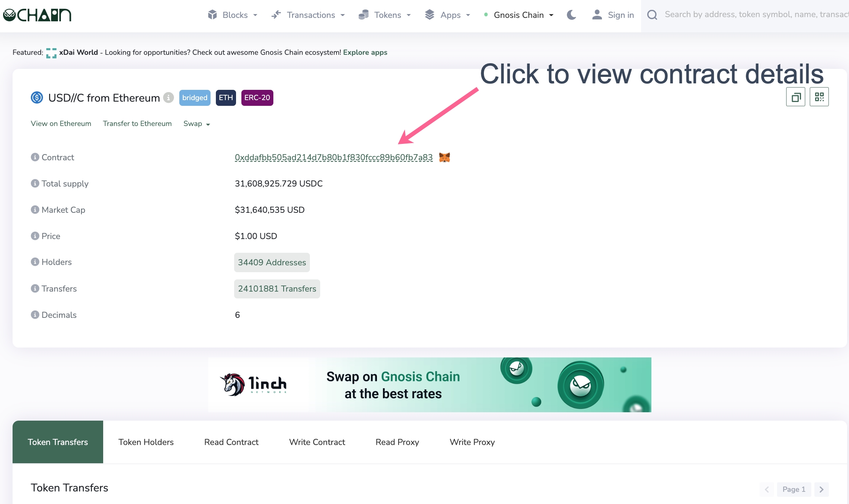Open the Write Contract tab
Viewport: 849px width, 504px height.
317,442
